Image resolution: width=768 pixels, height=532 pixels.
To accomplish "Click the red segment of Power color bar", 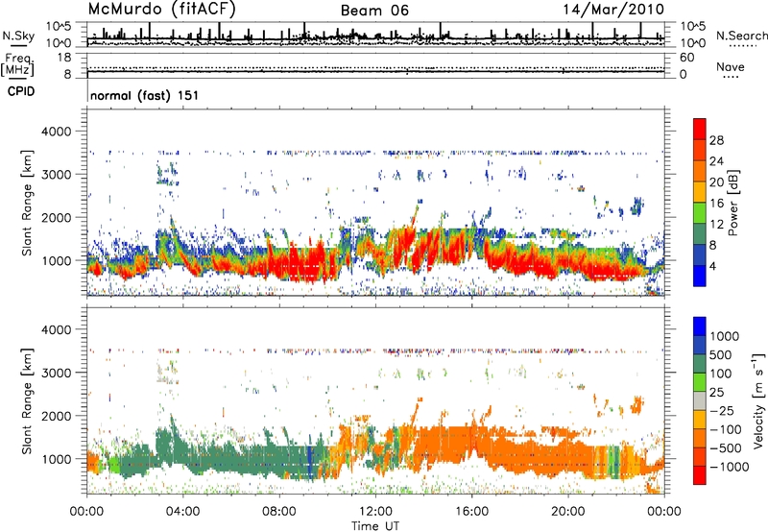I will tap(700, 129).
